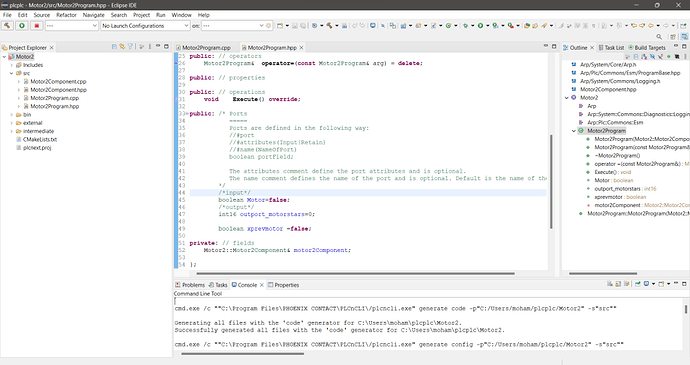The width and height of the screenshot is (690, 365).
Task: Click the launch target settings gear
Action: coord(268,26)
